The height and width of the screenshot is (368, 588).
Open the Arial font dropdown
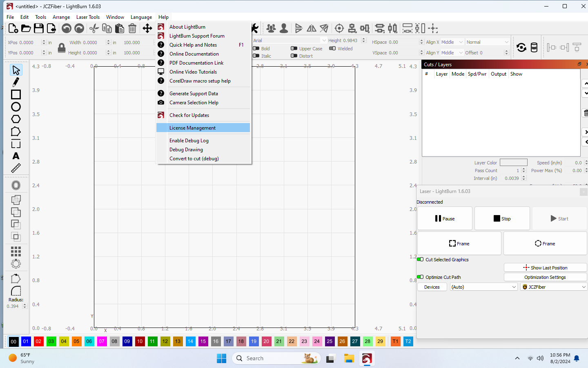click(x=290, y=40)
